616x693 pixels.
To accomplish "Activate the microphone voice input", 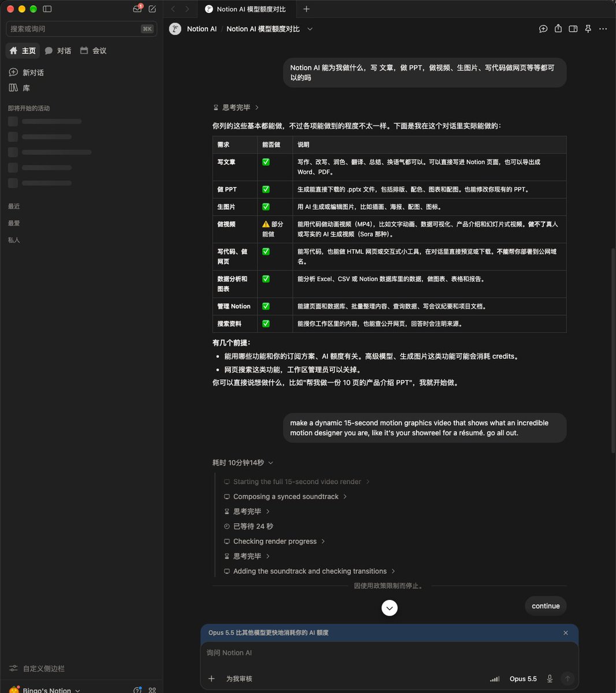I will coord(550,679).
